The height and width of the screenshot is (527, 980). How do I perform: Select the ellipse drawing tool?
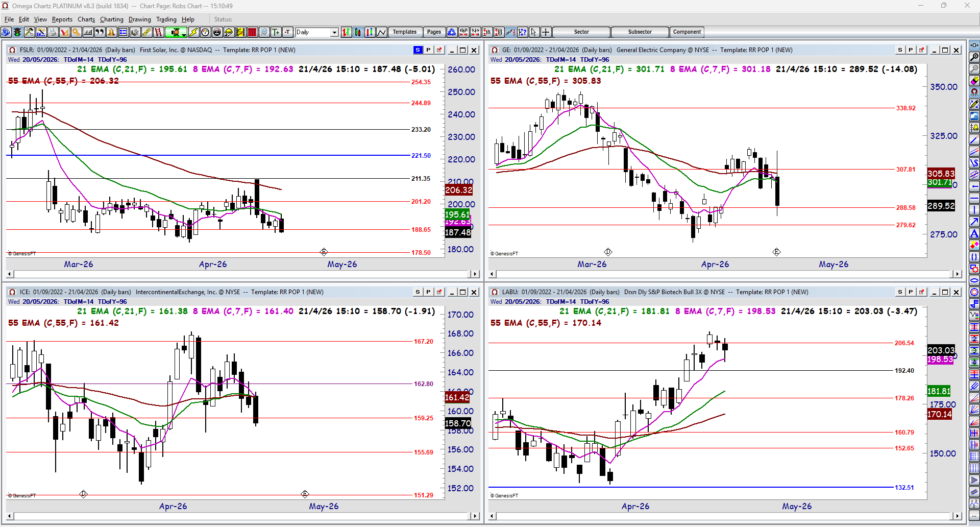click(974, 280)
